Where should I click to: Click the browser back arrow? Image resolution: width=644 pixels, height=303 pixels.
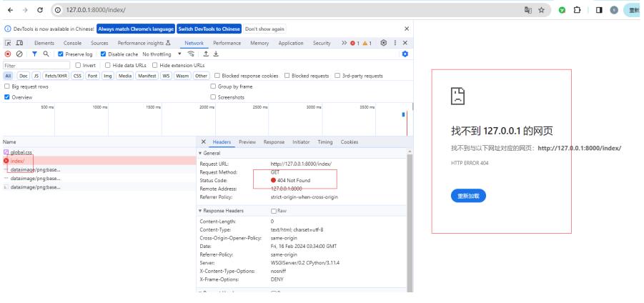(10, 10)
